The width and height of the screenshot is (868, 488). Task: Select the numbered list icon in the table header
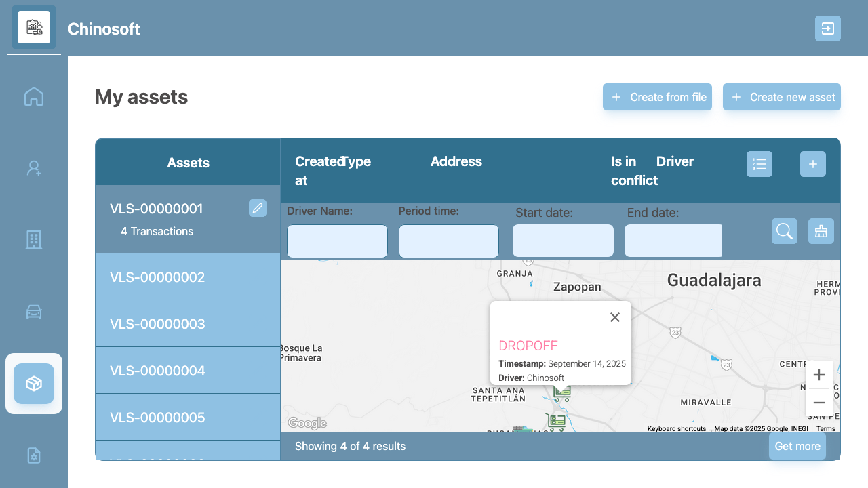(x=759, y=163)
